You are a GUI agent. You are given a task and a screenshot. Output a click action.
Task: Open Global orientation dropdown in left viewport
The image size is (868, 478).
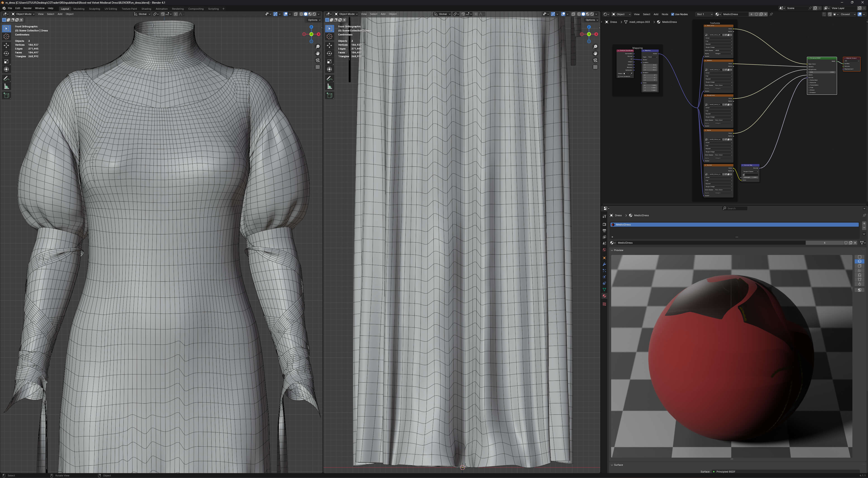[x=142, y=14]
